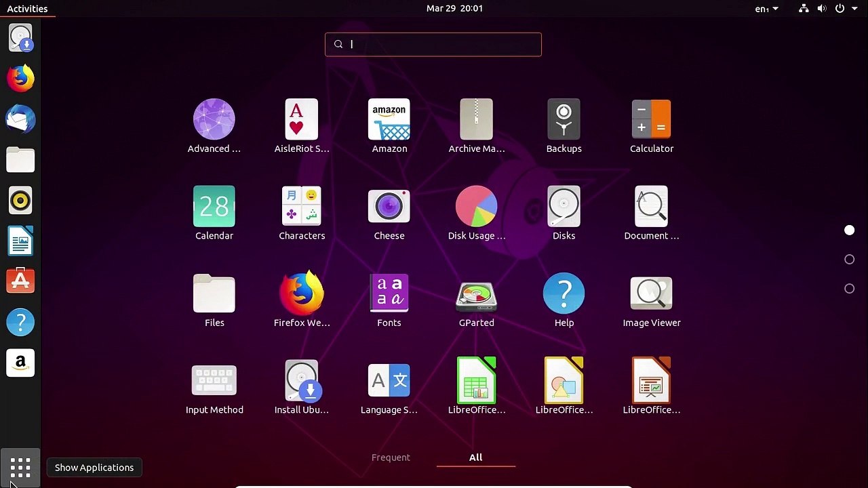Launch Disk Usage Analyzer
The image size is (868, 488).
477,213
